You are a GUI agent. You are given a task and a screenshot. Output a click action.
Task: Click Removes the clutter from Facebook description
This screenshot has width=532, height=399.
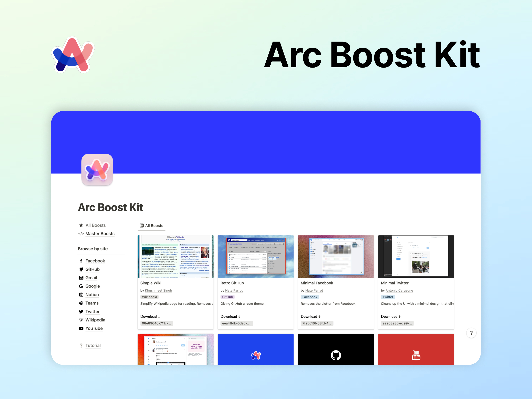point(329,304)
